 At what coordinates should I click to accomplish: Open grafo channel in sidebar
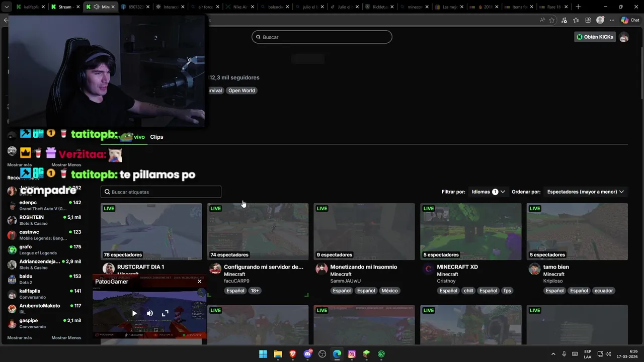44,249
